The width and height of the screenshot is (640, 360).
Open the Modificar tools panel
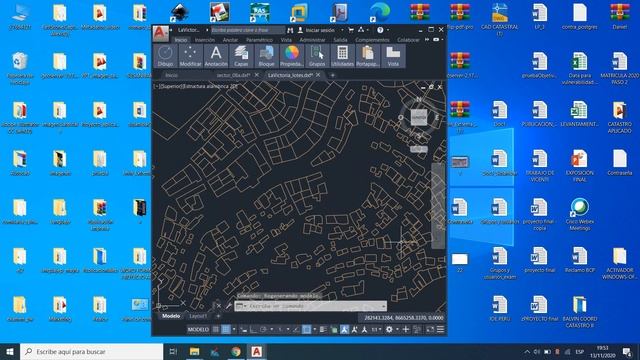coord(191,56)
